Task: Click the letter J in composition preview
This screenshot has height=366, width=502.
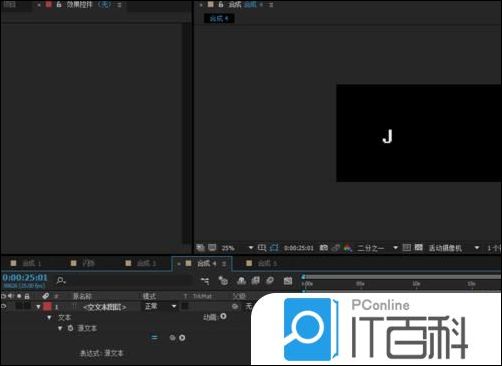Action: click(387, 137)
